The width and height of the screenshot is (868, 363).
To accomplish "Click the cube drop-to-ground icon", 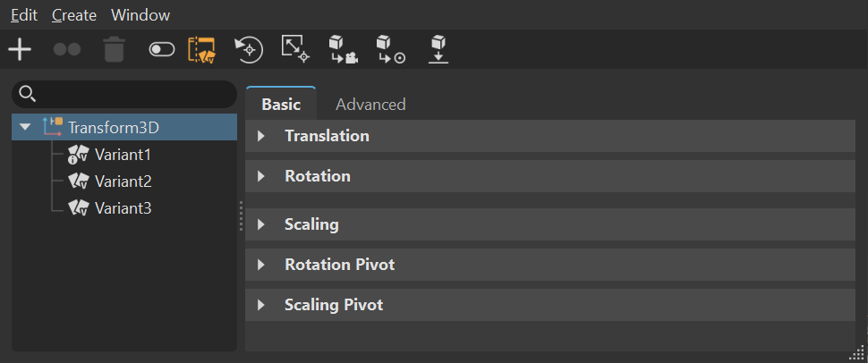I will 438,50.
